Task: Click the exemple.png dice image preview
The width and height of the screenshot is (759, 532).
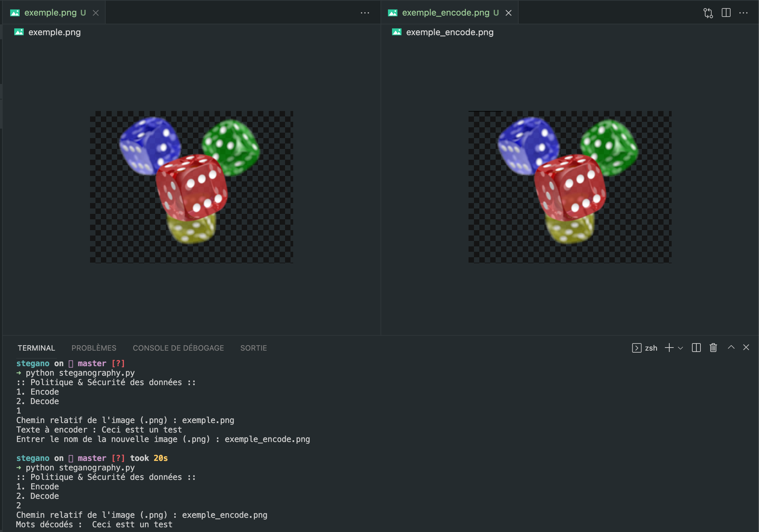Action: (x=192, y=187)
